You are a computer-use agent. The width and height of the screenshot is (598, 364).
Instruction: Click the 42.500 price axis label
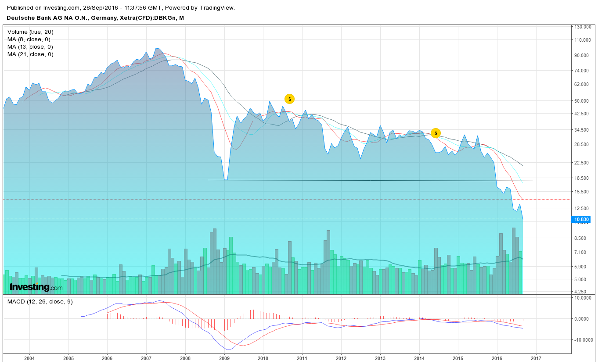583,114
